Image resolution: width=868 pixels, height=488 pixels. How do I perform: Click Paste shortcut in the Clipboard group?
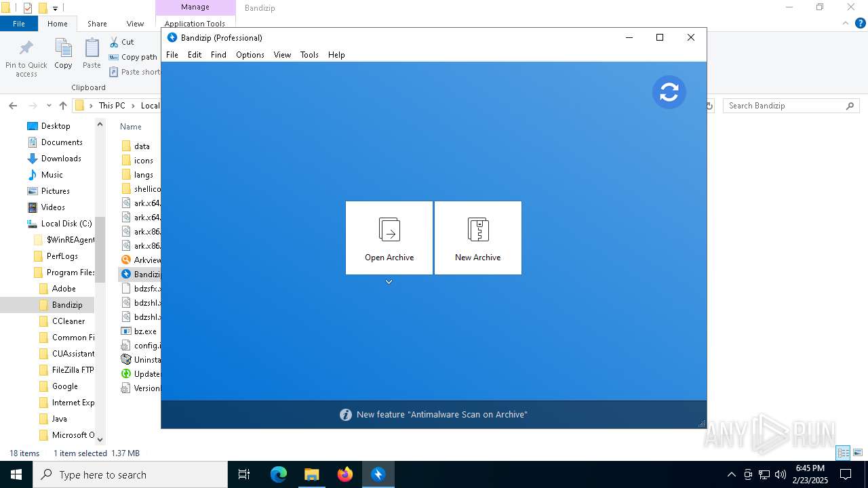coord(134,72)
